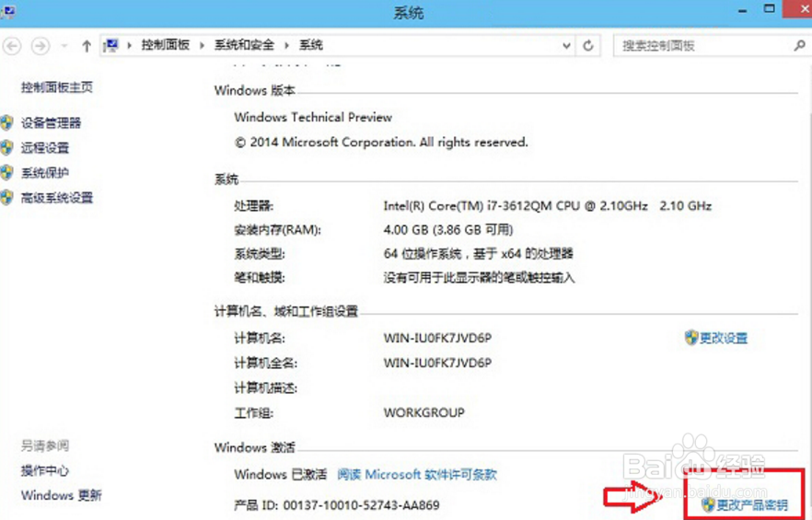Open 控制面板主页 link
812x520 pixels.
coord(57,87)
